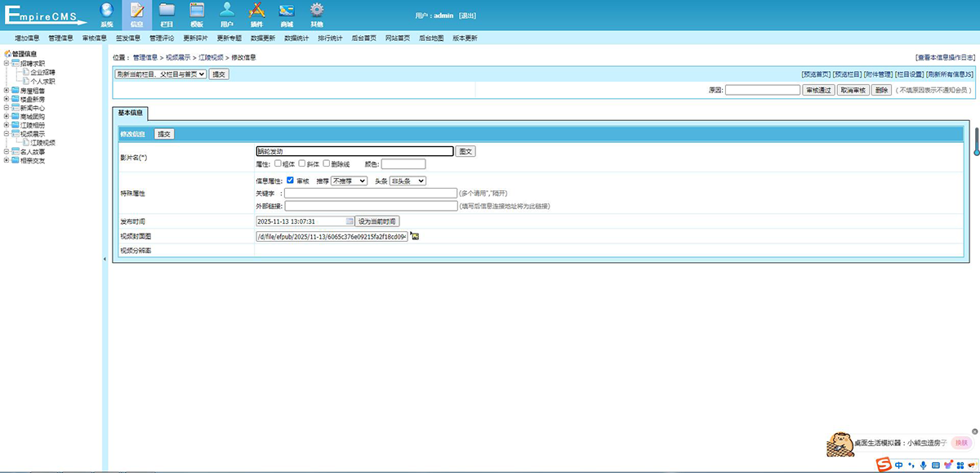Switch to the 基本信息 tab
The image size is (980, 473).
[x=130, y=114]
